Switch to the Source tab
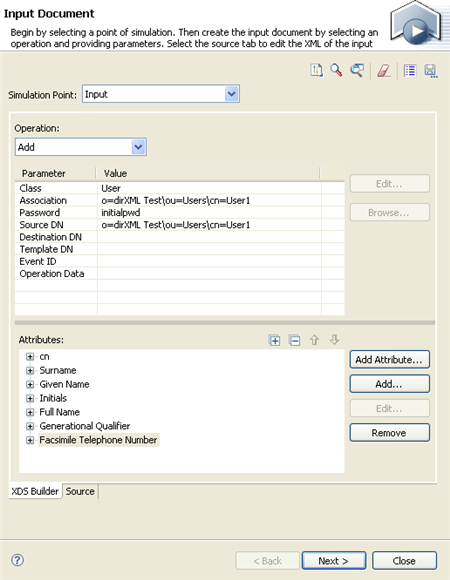 coord(80,491)
